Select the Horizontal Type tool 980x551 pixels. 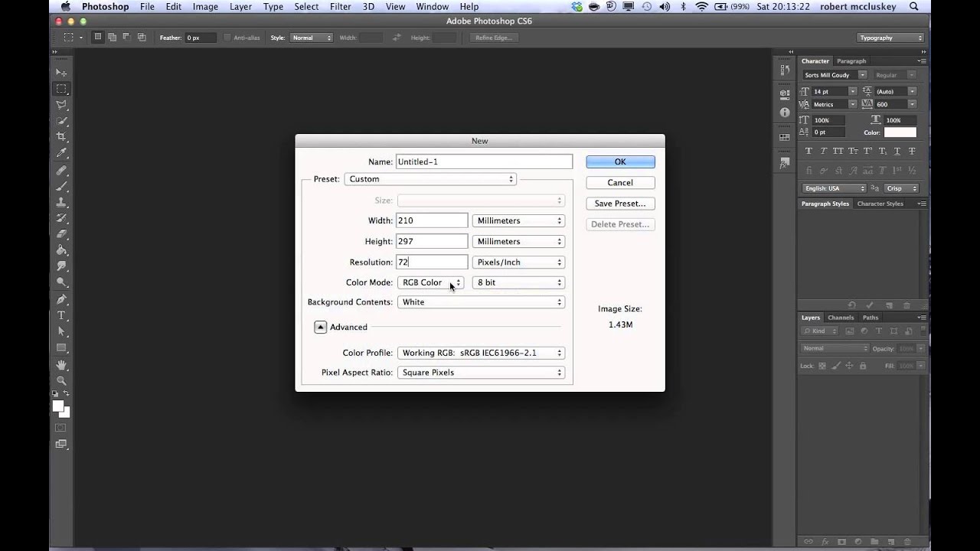pos(61,315)
